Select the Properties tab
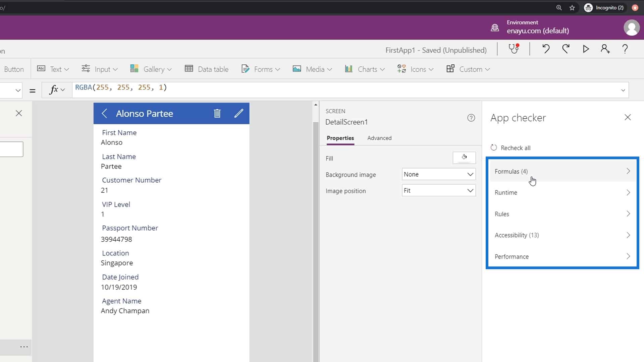 [x=340, y=138]
